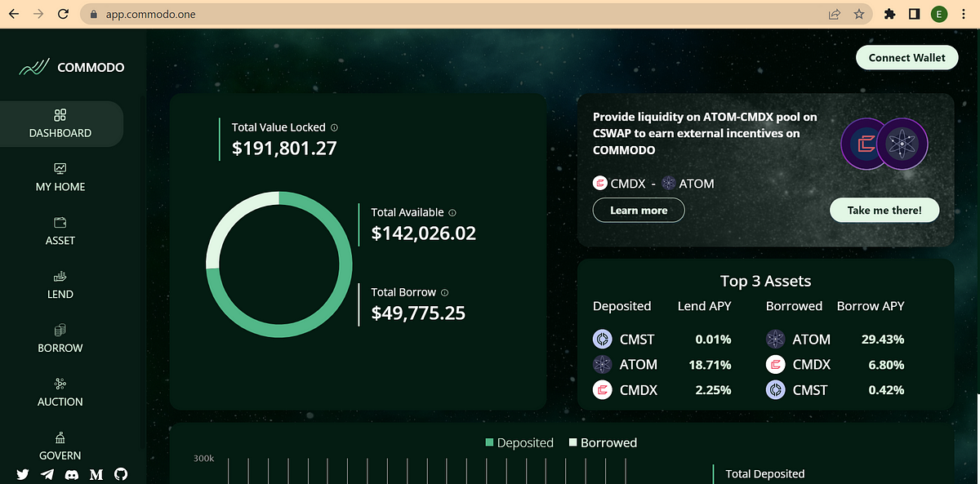Screen dimensions: 980x484
Task: Show info tooltip for Total Borrow
Action: coord(445,292)
